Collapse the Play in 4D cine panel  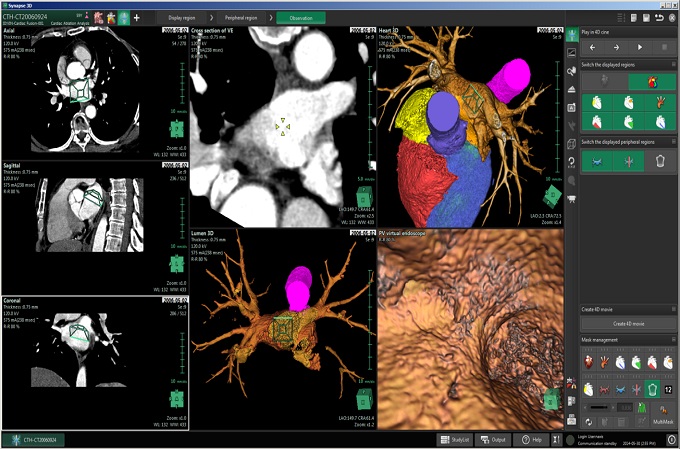[x=673, y=33]
